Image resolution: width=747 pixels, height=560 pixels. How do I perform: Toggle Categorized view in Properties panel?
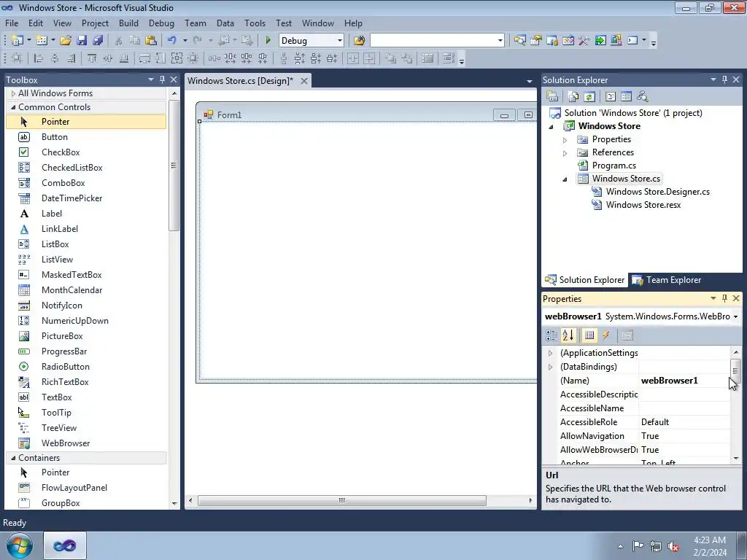pyautogui.click(x=551, y=335)
